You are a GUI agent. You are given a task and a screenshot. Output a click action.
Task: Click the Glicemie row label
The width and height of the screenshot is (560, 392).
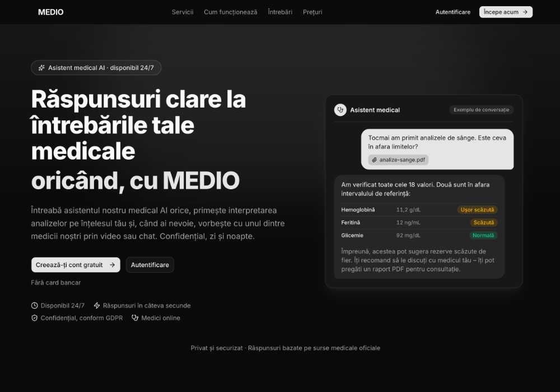coord(352,235)
